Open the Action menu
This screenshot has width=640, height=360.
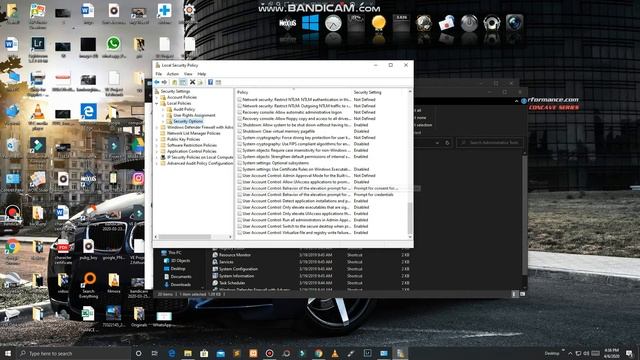pyautogui.click(x=173, y=74)
